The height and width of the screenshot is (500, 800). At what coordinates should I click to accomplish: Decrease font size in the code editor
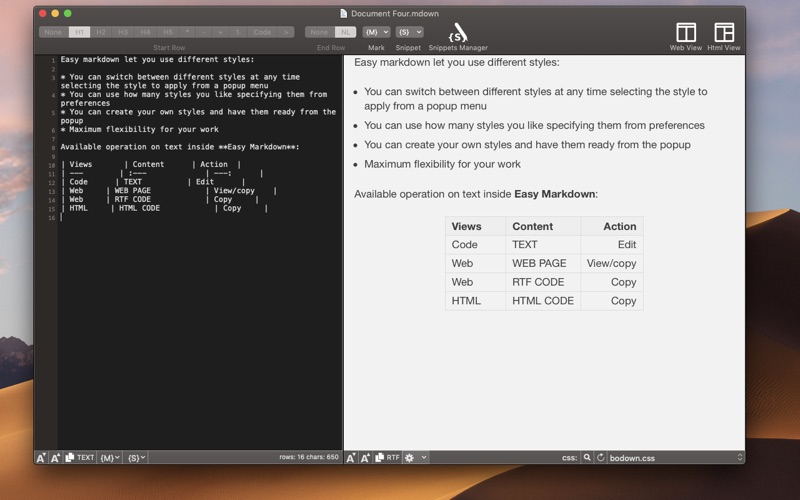point(41,458)
